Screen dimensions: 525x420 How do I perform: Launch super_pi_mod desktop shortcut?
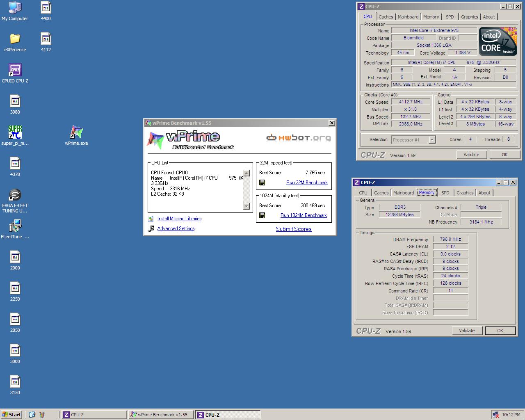point(15,136)
